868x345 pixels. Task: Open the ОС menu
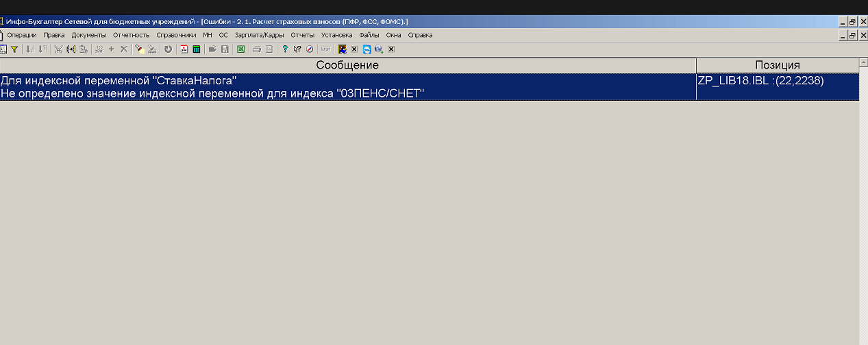[x=223, y=35]
